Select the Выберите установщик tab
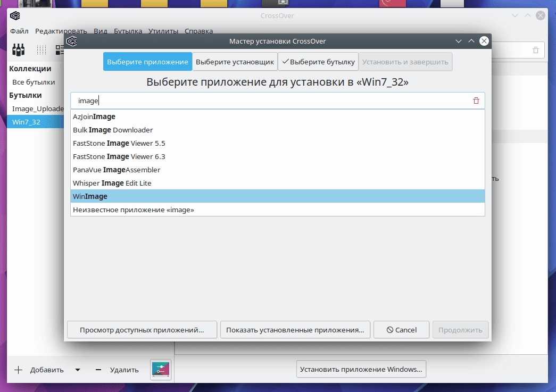 click(x=235, y=62)
